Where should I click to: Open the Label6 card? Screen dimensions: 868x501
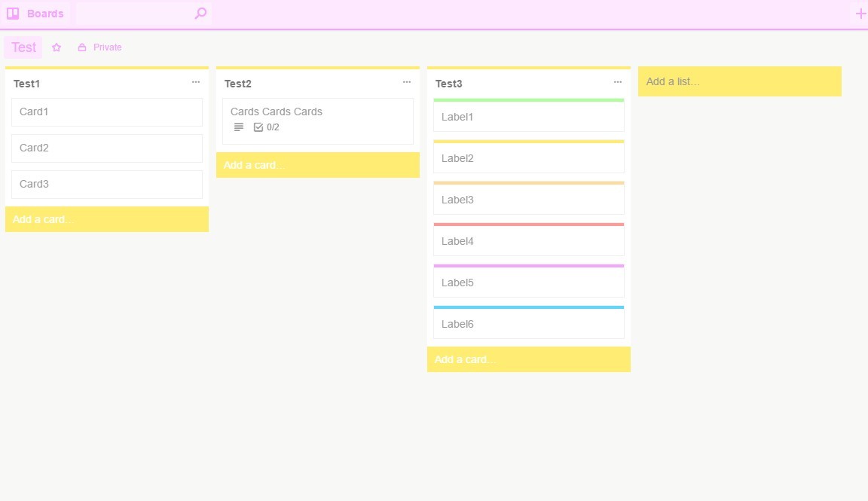pyautogui.click(x=529, y=322)
